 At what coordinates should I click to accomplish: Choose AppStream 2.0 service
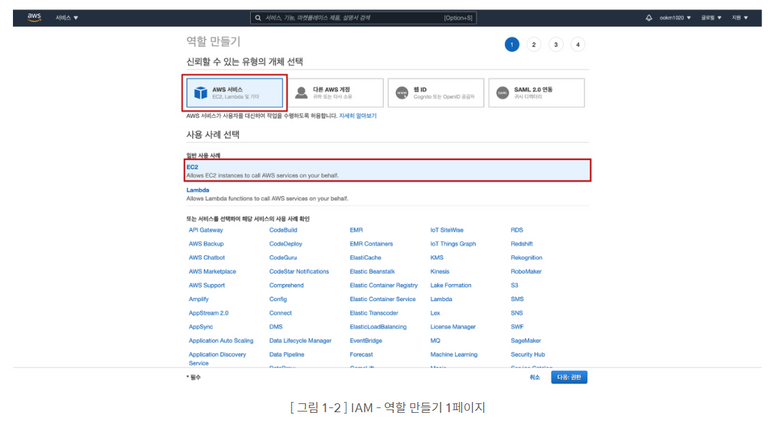pyautogui.click(x=209, y=313)
